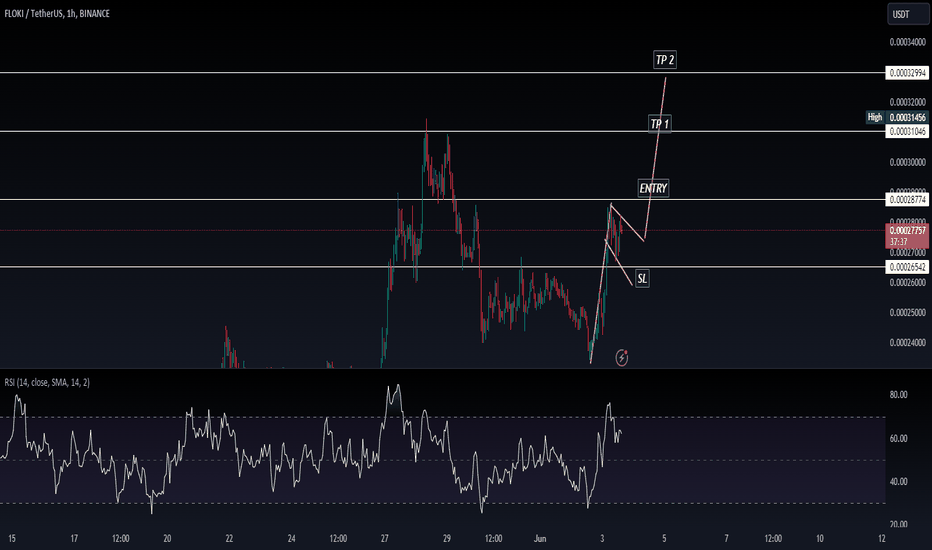Click the 27 date on time axis
Image resolution: width=932 pixels, height=550 pixels.
tap(385, 539)
